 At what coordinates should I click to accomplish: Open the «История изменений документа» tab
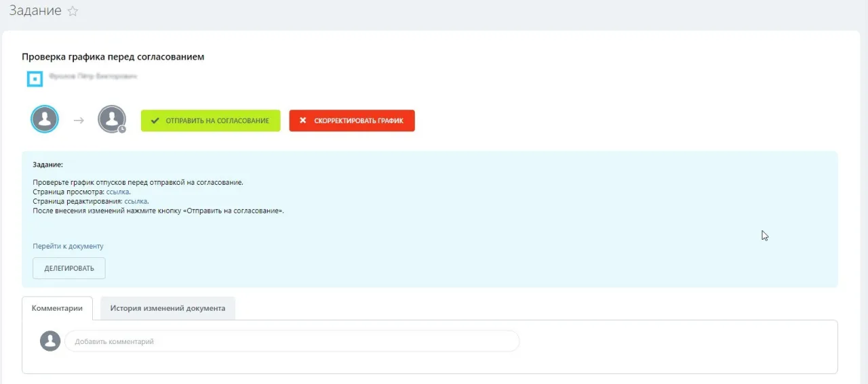[x=167, y=308]
